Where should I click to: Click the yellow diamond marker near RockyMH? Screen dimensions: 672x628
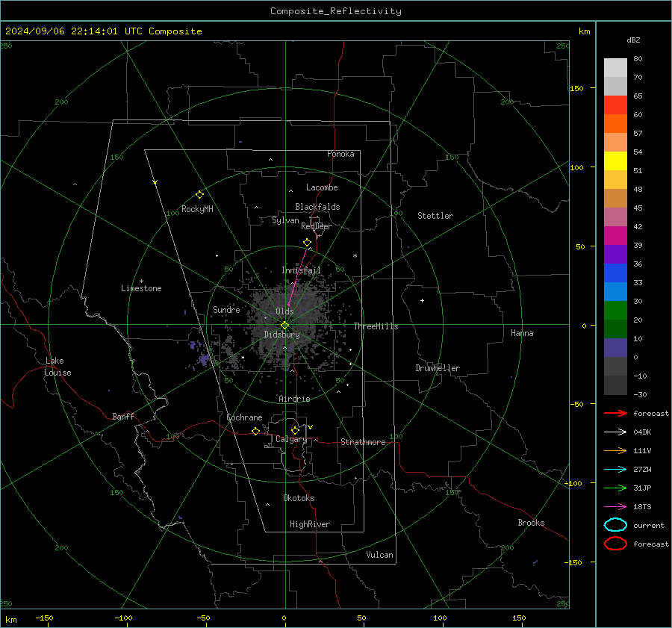[x=199, y=195]
